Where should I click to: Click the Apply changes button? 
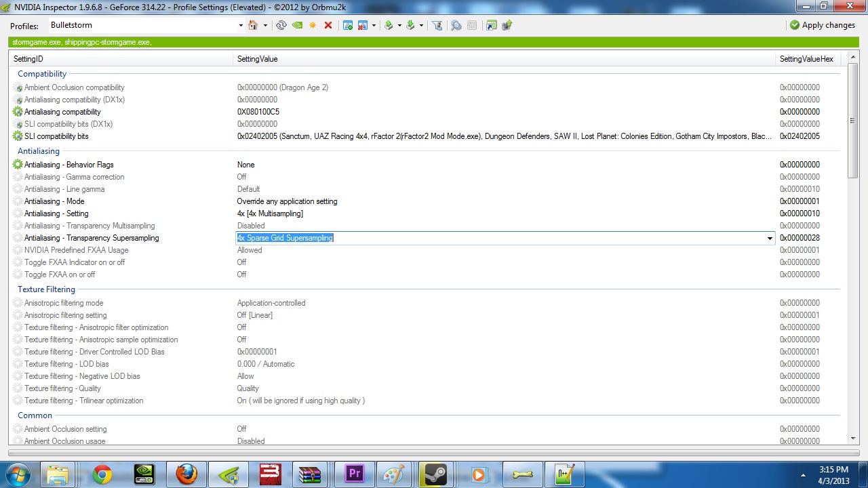click(823, 25)
